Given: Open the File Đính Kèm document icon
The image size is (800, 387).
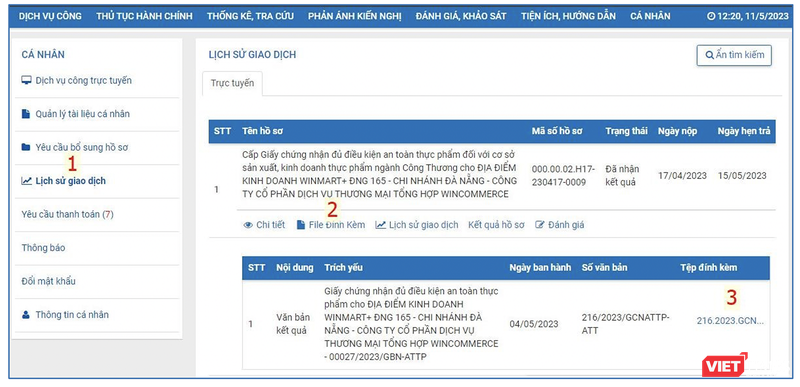Looking at the screenshot, I should pyautogui.click(x=301, y=225).
